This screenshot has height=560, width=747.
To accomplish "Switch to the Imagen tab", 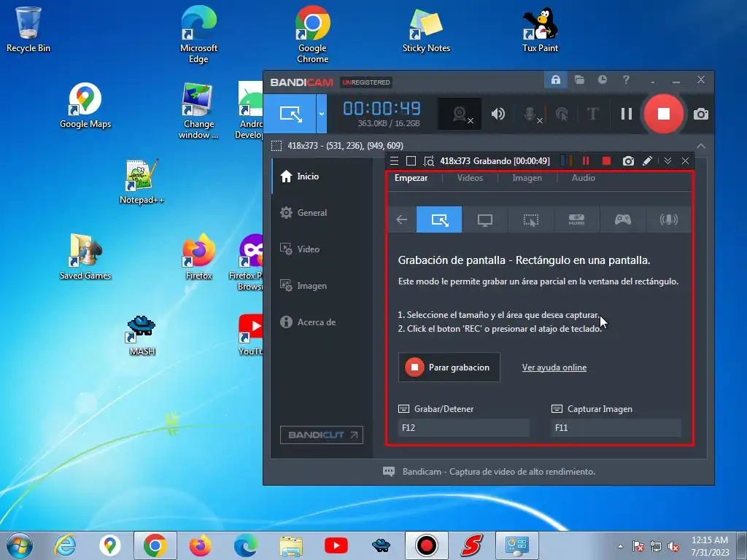I will point(527,178).
